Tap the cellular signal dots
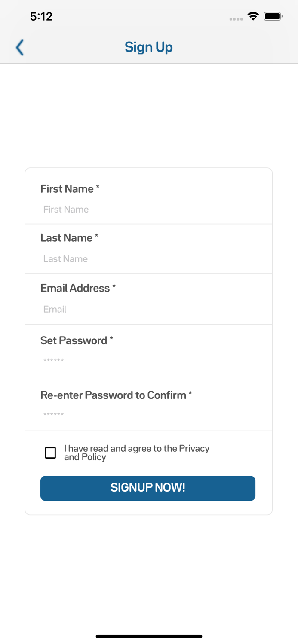This screenshot has height=644, width=298. point(236,18)
